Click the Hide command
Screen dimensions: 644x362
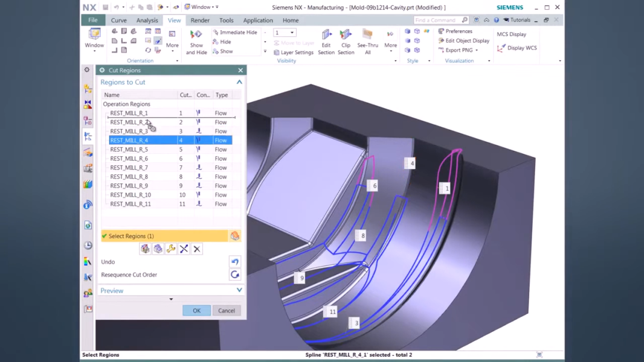pyautogui.click(x=222, y=42)
